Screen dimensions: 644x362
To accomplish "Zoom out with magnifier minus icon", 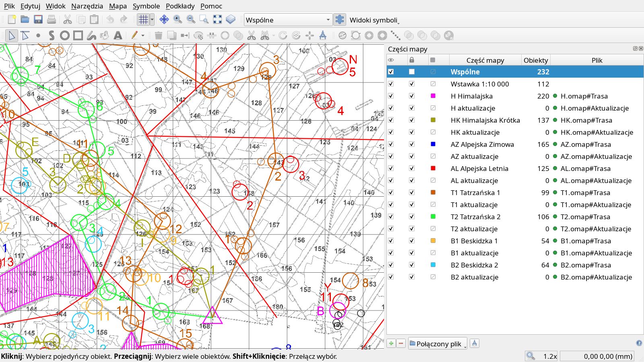I will click(x=191, y=19).
